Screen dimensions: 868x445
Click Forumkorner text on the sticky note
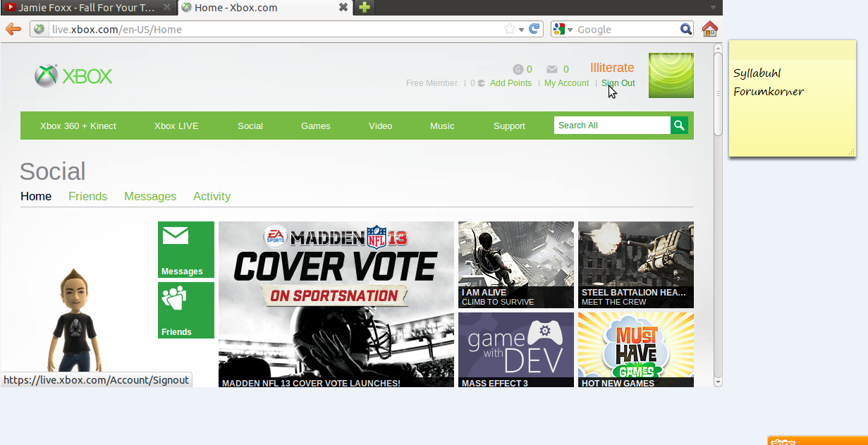[769, 92]
